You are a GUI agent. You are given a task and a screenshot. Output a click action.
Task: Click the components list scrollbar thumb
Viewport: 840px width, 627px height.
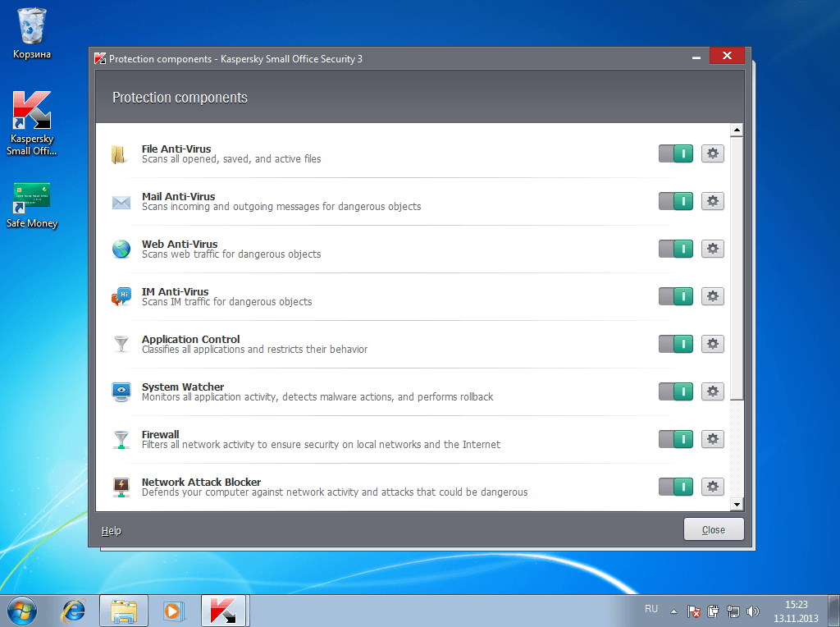(737, 268)
